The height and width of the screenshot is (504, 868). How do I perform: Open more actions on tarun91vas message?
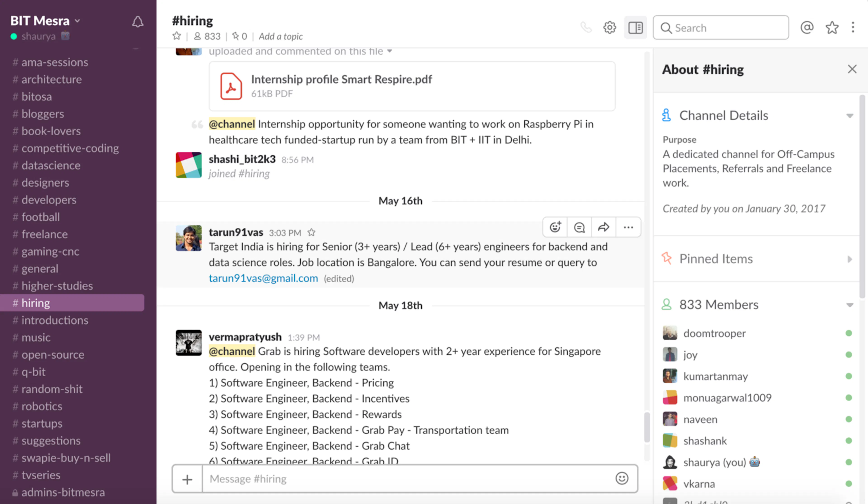pyautogui.click(x=628, y=227)
